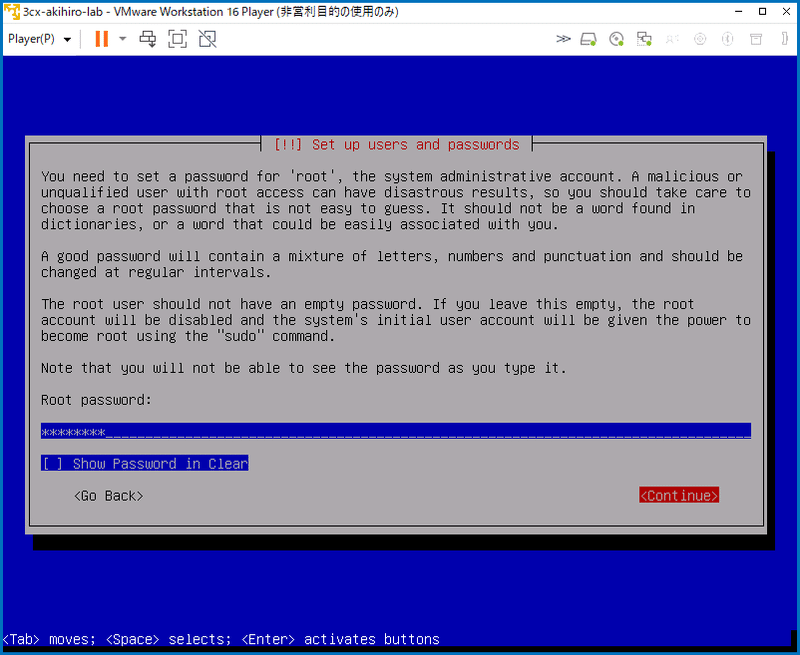Image resolution: width=800 pixels, height=655 pixels.
Task: Click the Tab moves help text
Action: pyautogui.click(x=221, y=639)
